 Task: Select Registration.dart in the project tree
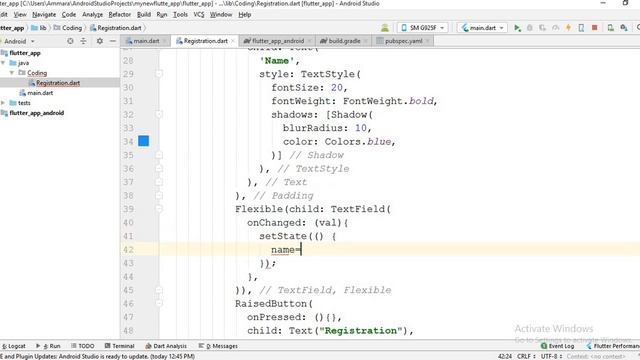click(x=58, y=83)
